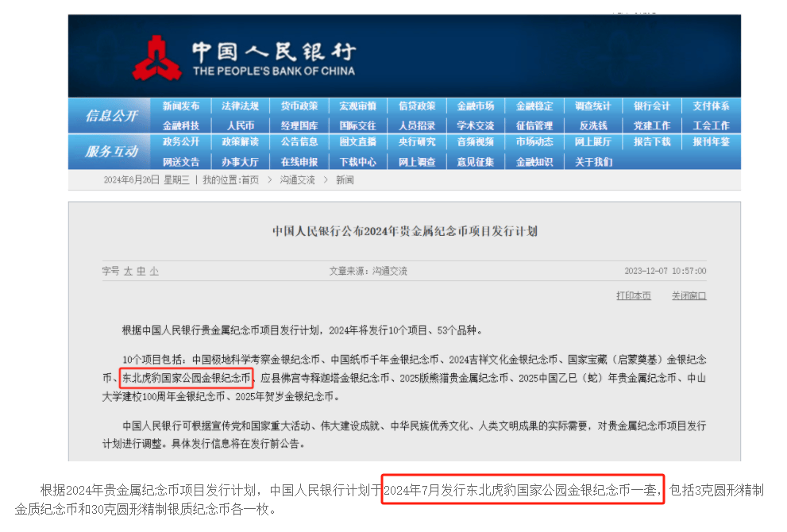The image size is (787, 532).
Task: Click the 关闭窗口 close window link
Action: tap(689, 295)
